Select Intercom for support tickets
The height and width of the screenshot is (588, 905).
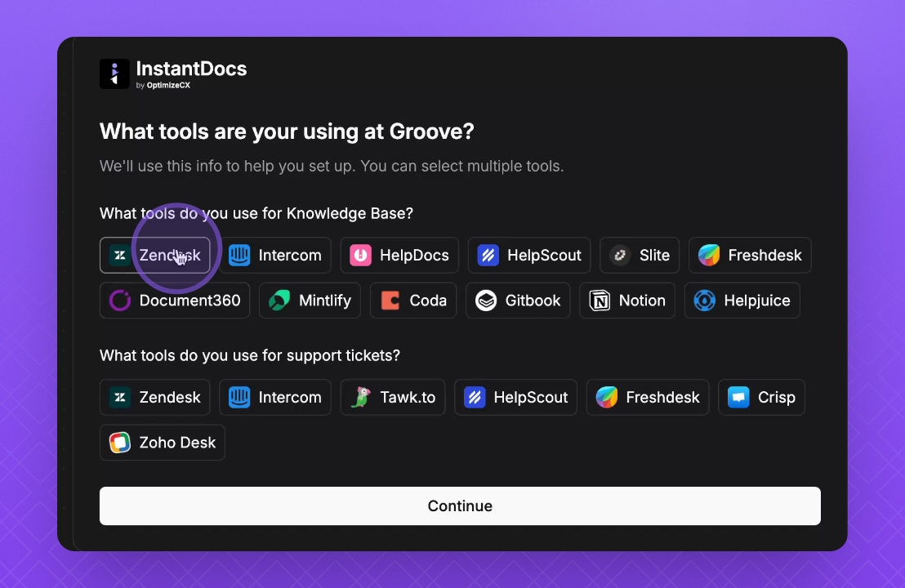(x=275, y=397)
